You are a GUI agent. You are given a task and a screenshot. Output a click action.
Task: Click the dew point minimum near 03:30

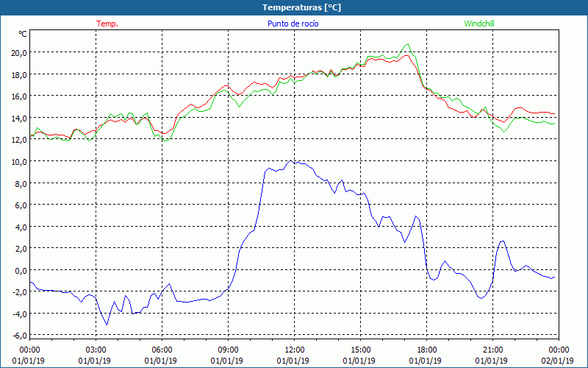(x=107, y=325)
